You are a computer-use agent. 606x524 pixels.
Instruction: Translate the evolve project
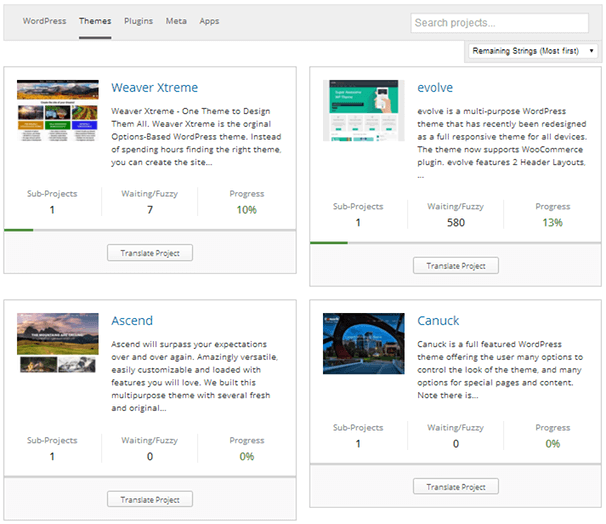(456, 265)
